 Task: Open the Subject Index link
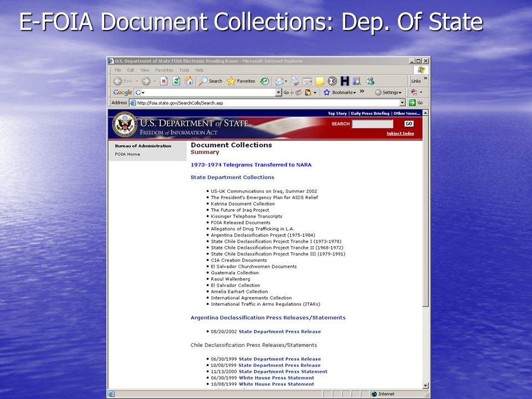400,134
